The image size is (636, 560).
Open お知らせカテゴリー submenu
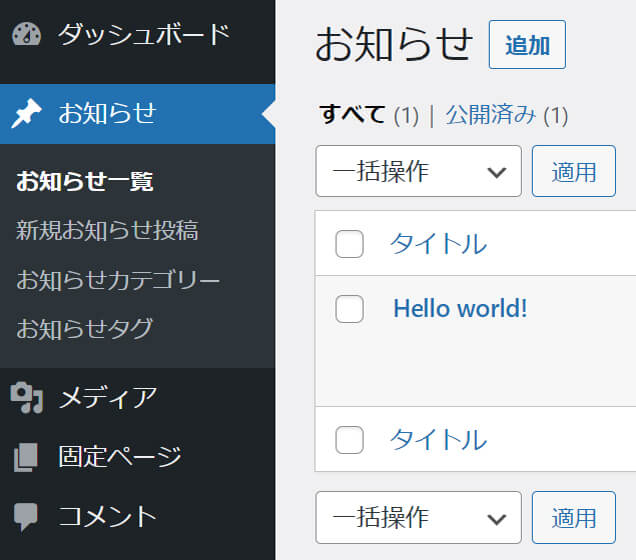click(x=118, y=280)
